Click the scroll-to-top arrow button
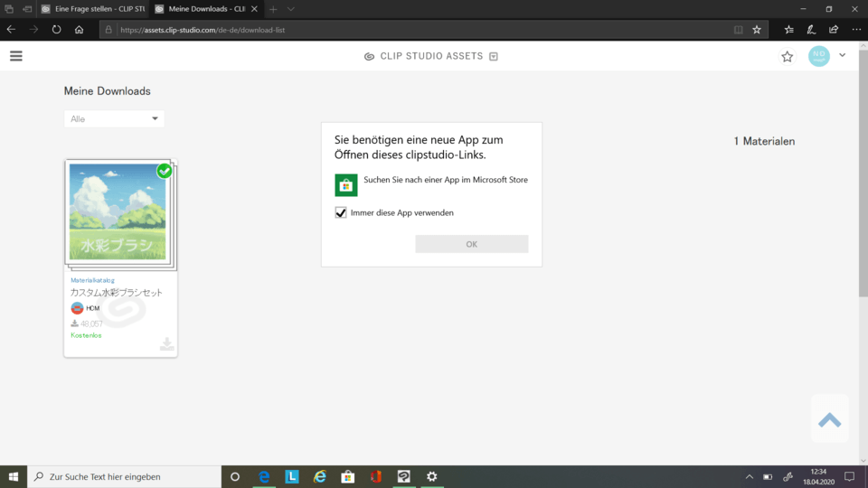The image size is (868, 488). point(829,420)
